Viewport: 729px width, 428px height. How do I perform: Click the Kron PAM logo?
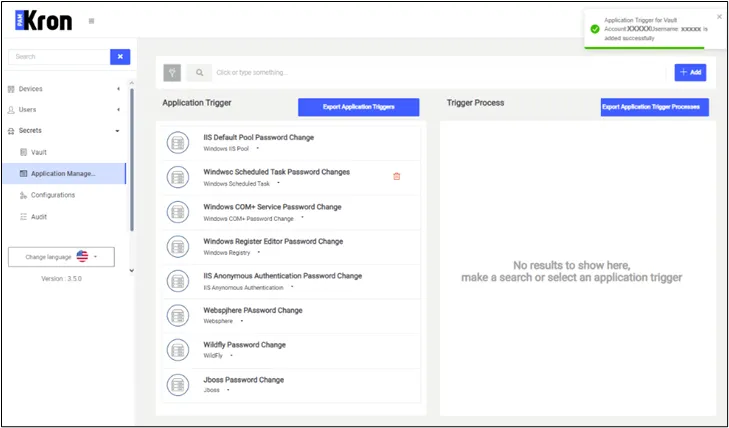coord(44,21)
